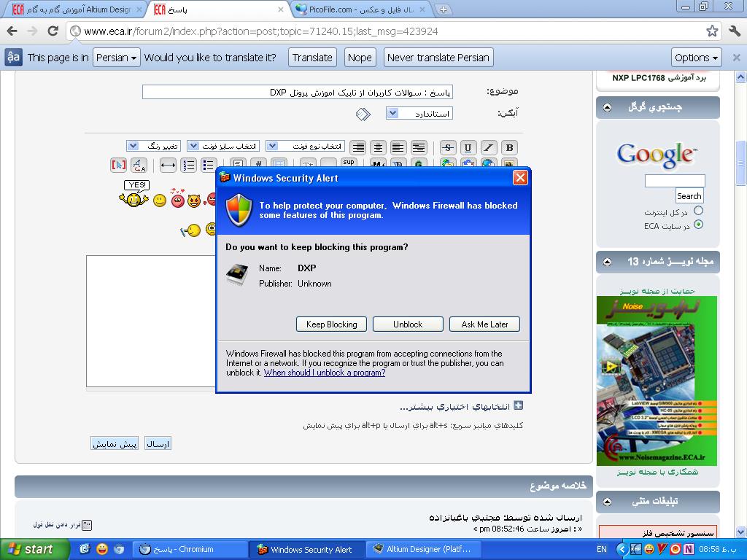
Task: Insert a bulleted list in the editor
Action: pos(209,166)
